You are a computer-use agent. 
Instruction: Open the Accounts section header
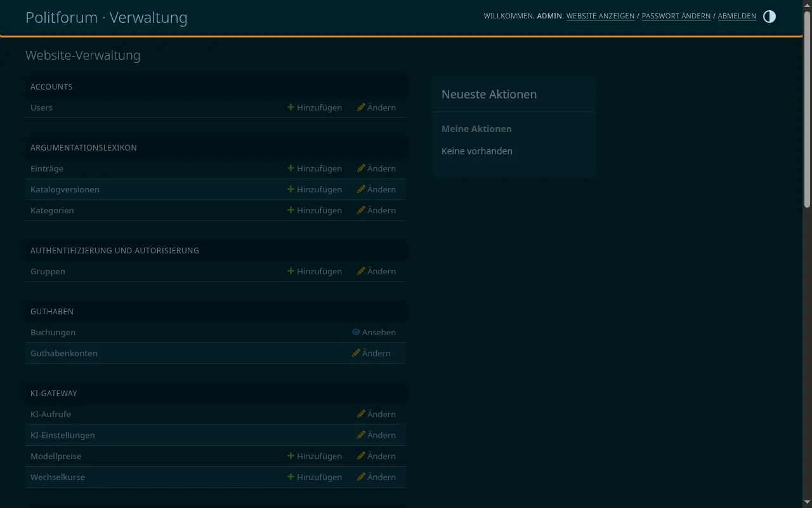point(51,86)
